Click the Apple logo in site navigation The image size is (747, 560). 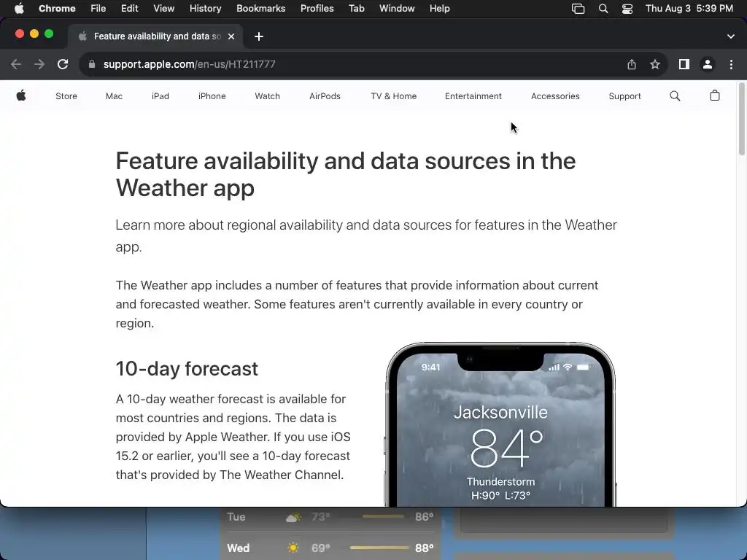pyautogui.click(x=21, y=96)
